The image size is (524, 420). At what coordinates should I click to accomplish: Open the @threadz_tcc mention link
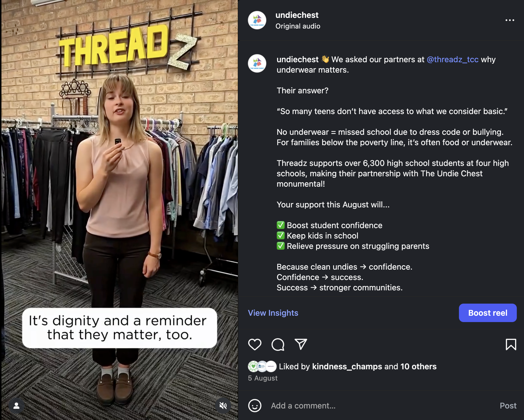pos(453,59)
